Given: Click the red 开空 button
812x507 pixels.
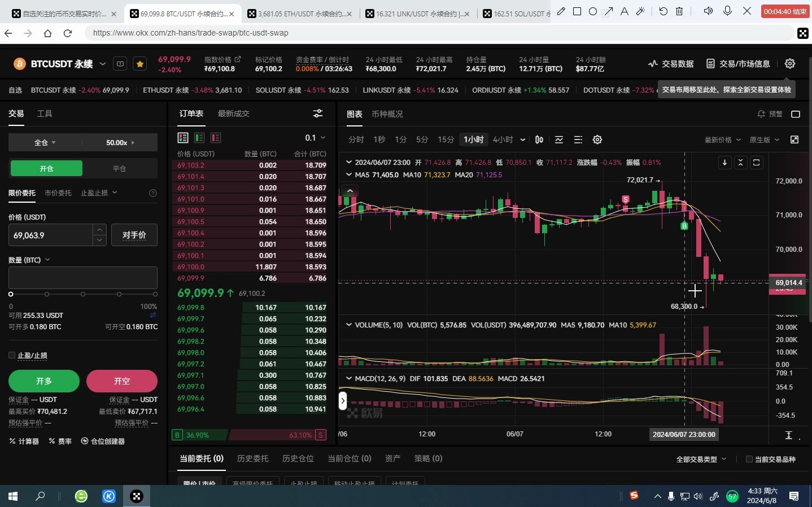Looking at the screenshot, I should tap(122, 381).
